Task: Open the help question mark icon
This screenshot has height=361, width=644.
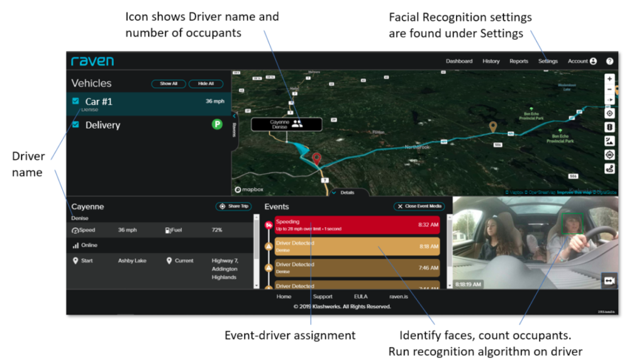Action: [x=609, y=61]
